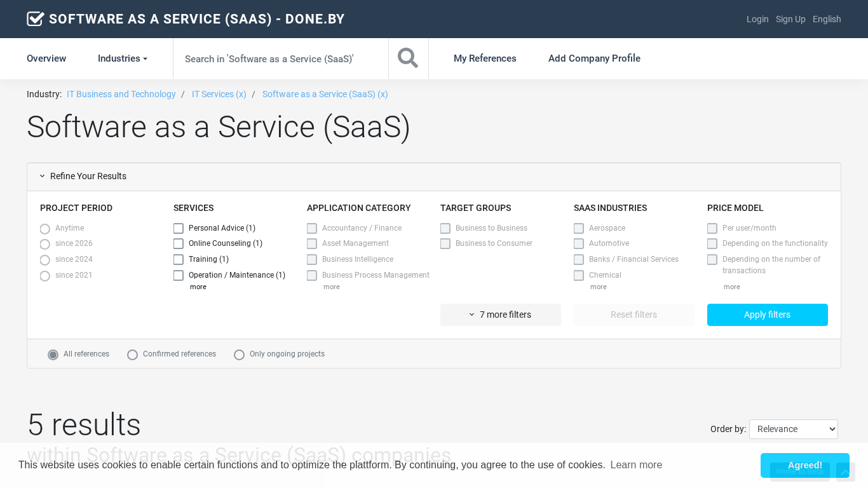Image resolution: width=868 pixels, height=488 pixels.
Task: Expand the 7 more filters button
Action: pos(500,315)
